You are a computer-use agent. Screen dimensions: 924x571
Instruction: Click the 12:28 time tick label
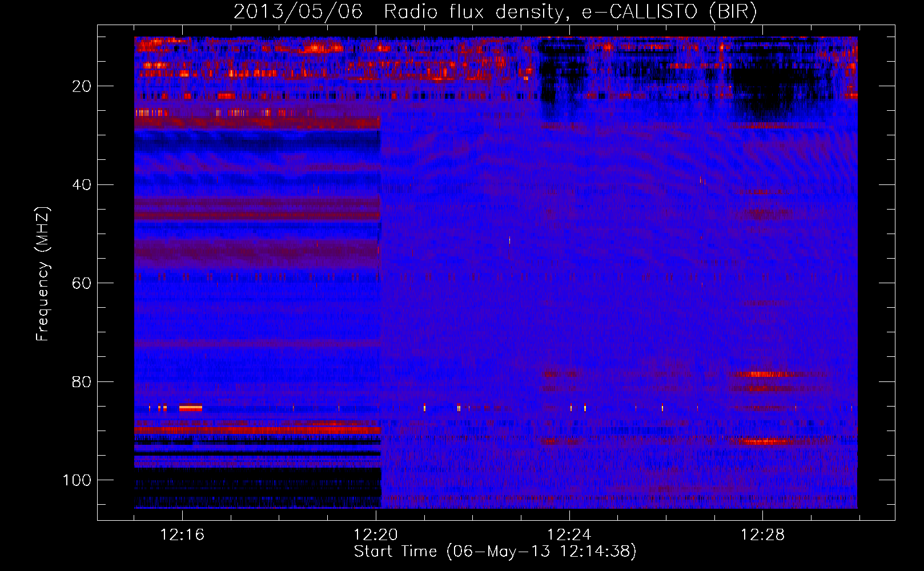click(x=763, y=534)
